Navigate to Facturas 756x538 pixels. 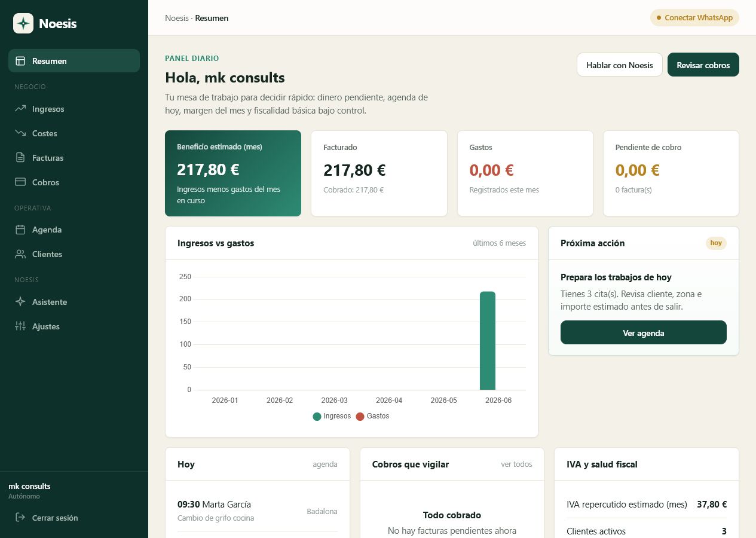point(74,158)
